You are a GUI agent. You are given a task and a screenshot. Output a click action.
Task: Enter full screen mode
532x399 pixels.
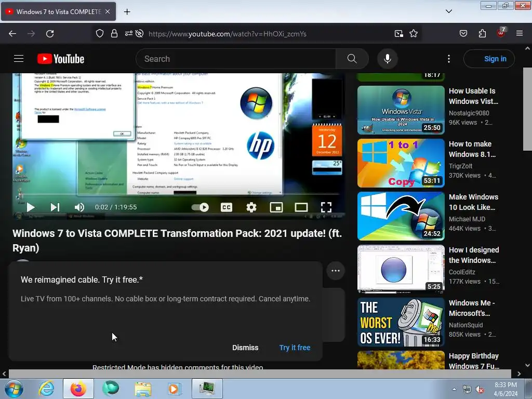326,207
